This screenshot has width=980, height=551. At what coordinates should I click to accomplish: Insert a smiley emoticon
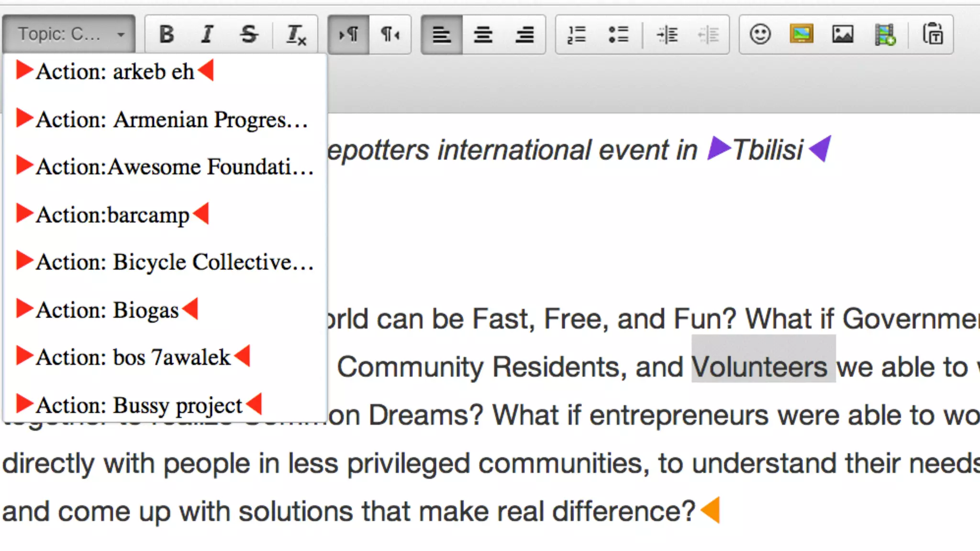click(x=760, y=34)
